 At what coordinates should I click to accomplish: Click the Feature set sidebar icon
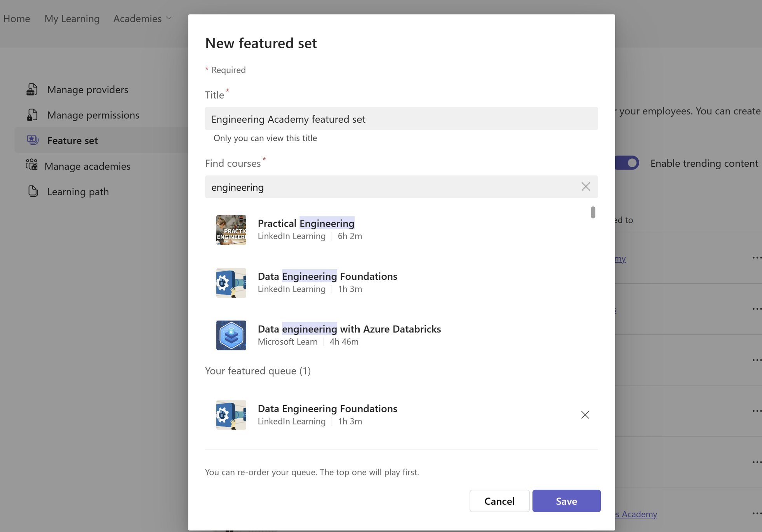[x=32, y=140]
